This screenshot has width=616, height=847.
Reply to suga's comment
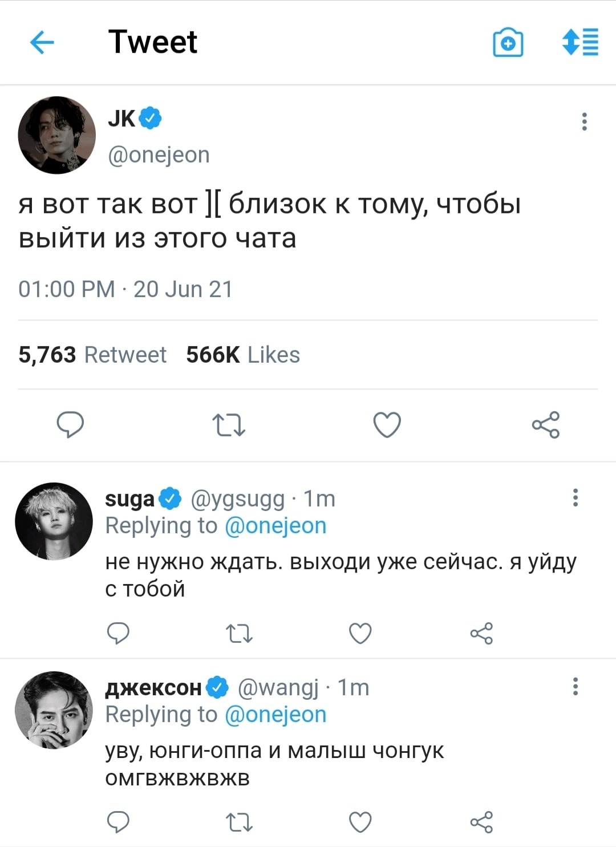(x=119, y=633)
